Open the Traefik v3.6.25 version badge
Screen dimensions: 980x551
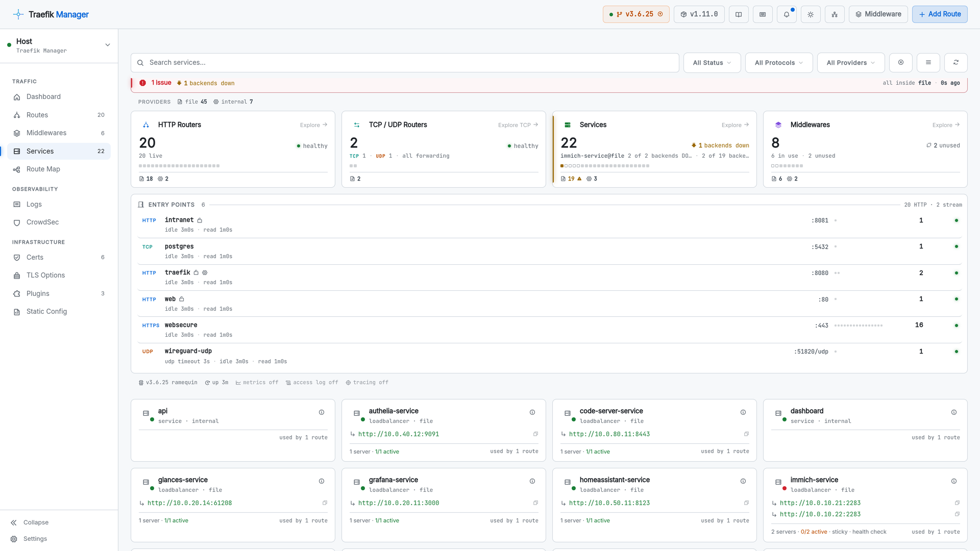[x=636, y=14]
